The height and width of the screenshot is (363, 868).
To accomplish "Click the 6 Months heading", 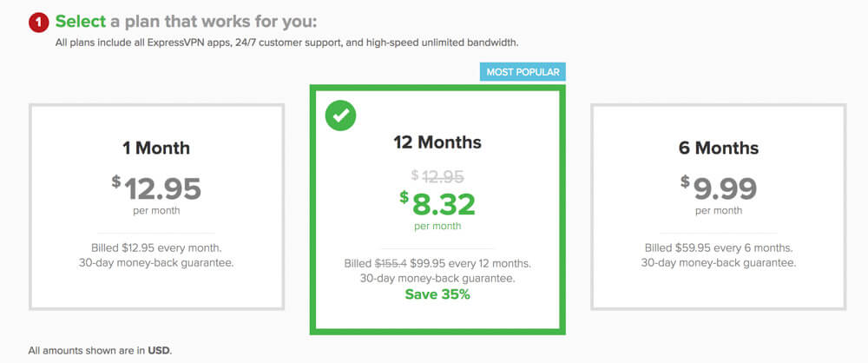I will point(719,148).
